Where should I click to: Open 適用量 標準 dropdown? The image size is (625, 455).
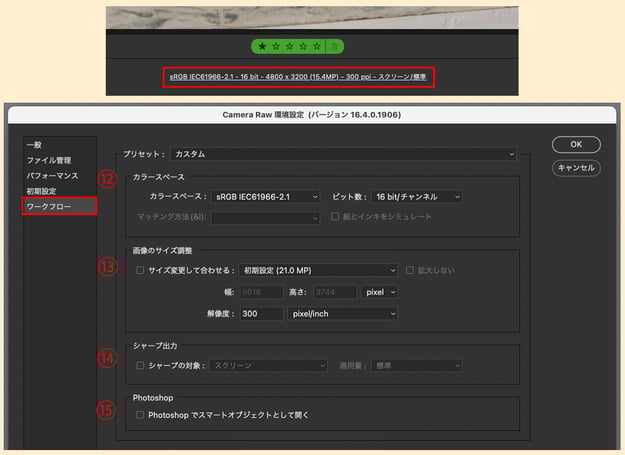[x=417, y=365]
